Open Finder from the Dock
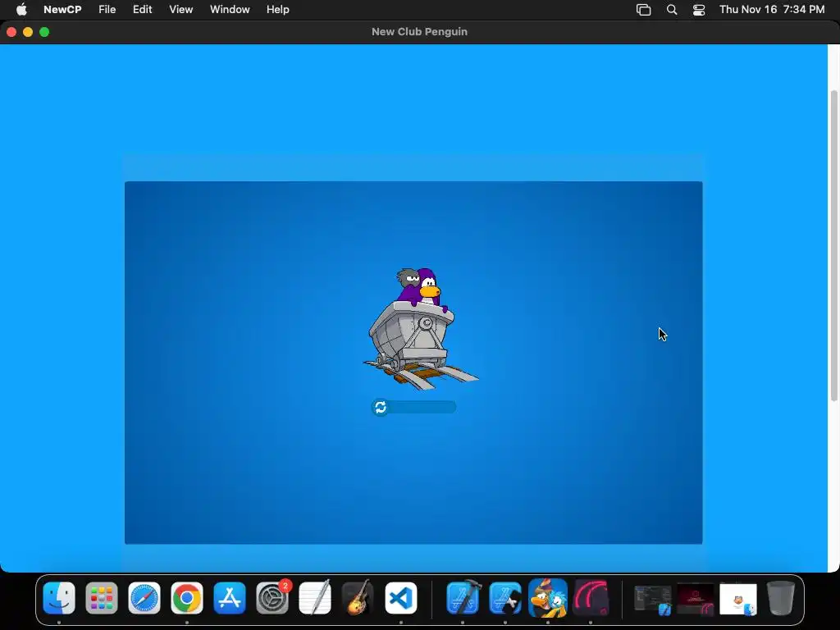Image resolution: width=840 pixels, height=630 pixels. click(59, 598)
